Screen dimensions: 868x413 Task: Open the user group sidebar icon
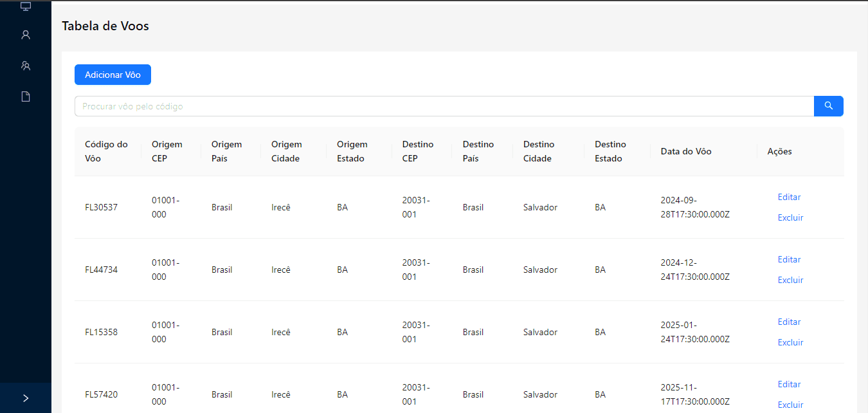pyautogui.click(x=26, y=66)
